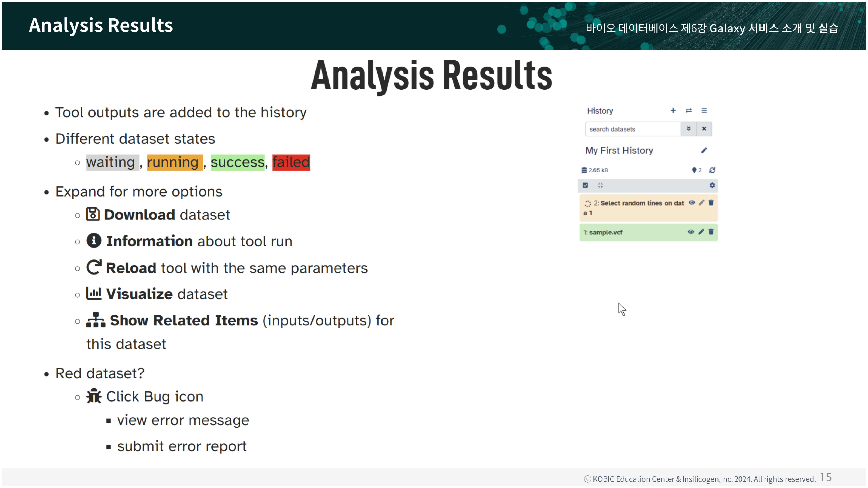Edit attributes of Select random lines dataset
The height and width of the screenshot is (488, 868).
702,203
